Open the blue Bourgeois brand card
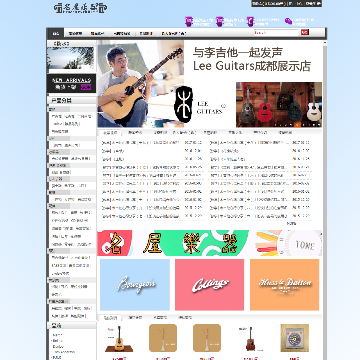360x360 pixels. pyautogui.click(x=135, y=285)
